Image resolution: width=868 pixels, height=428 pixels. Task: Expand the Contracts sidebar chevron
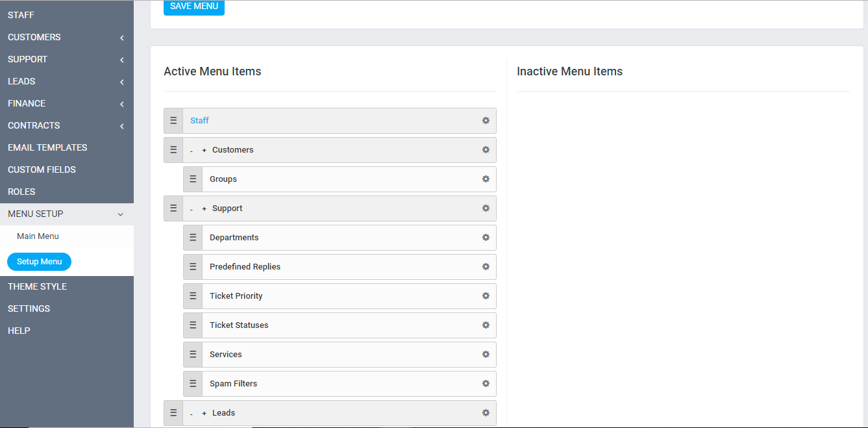pos(121,127)
